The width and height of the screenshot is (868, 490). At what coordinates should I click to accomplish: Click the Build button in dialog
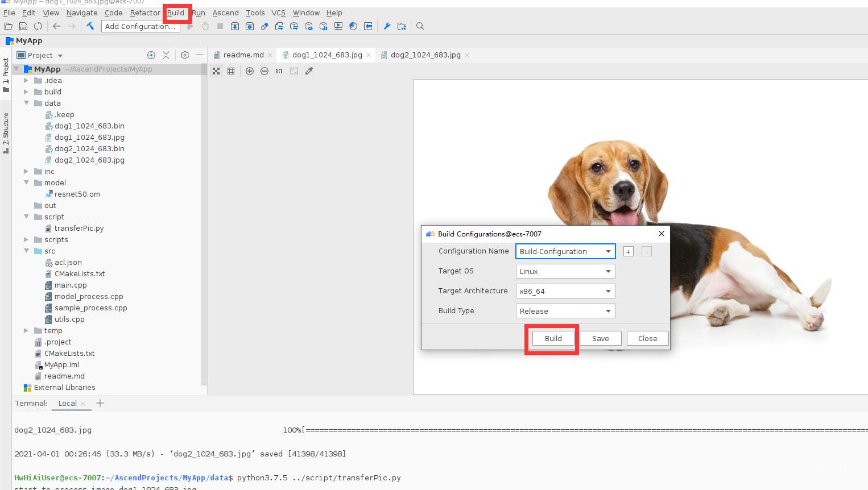point(553,338)
